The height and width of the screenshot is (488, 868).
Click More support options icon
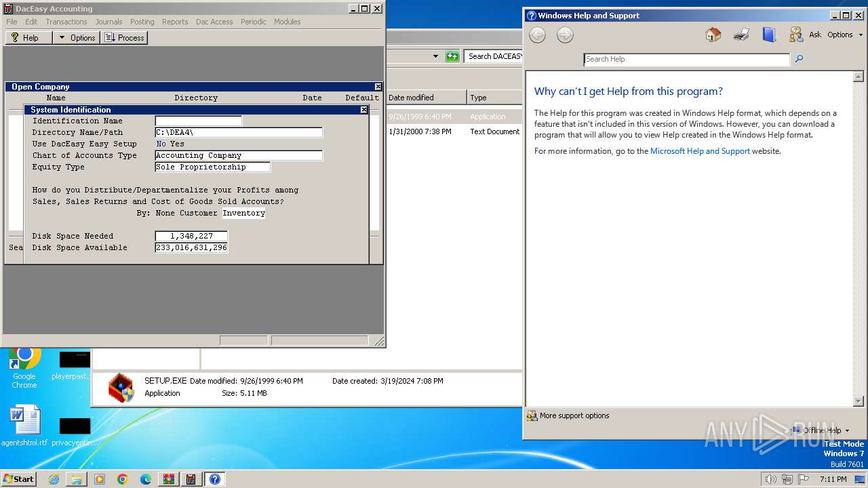pos(532,415)
